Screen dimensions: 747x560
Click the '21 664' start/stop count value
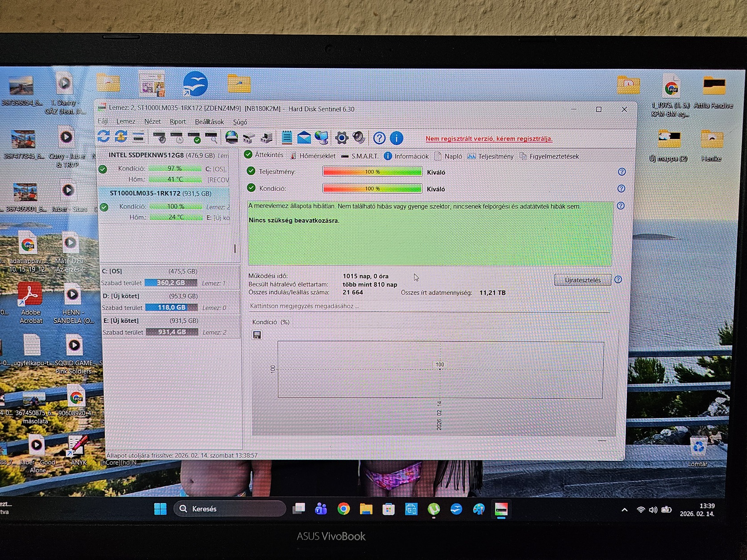coord(353,293)
